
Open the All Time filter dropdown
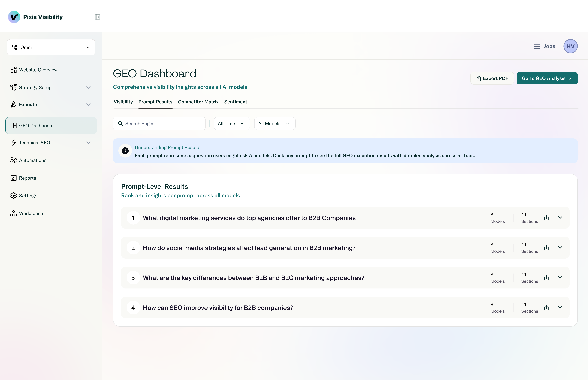(x=231, y=124)
